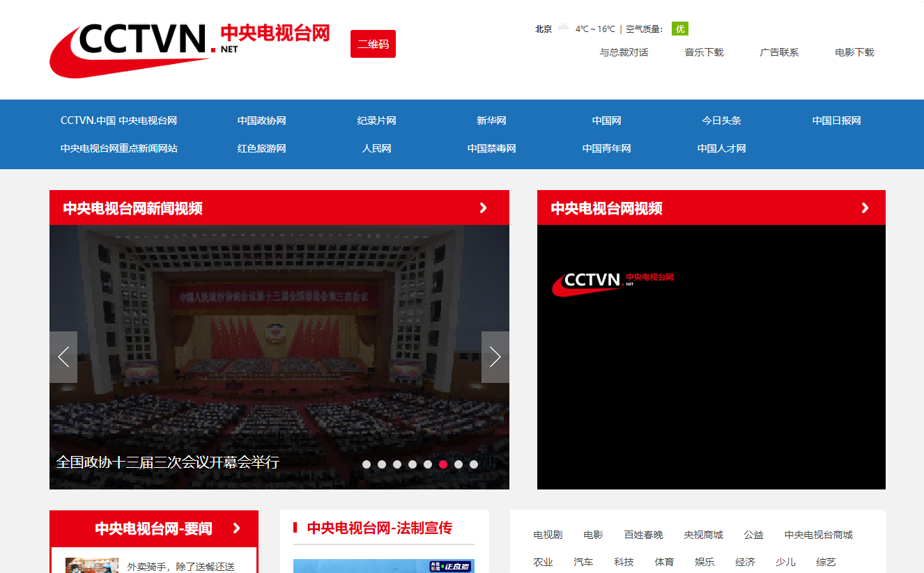Open the 中央电视台网新闻视频 heading

tap(132, 208)
